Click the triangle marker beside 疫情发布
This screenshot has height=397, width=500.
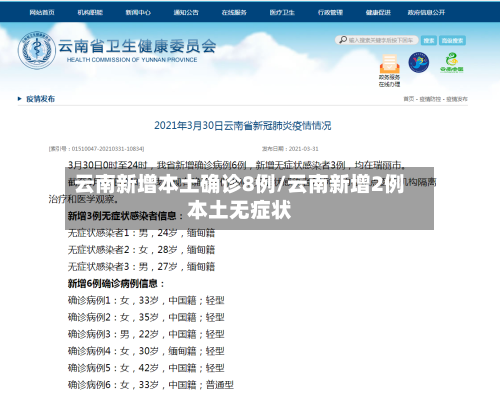[x=20, y=99]
